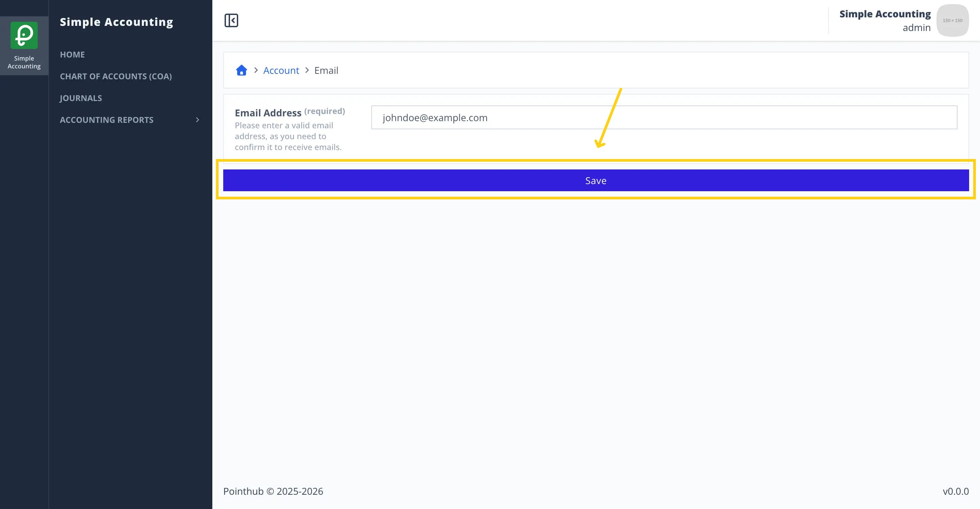Click the Save button
980x509 pixels.
pos(596,180)
